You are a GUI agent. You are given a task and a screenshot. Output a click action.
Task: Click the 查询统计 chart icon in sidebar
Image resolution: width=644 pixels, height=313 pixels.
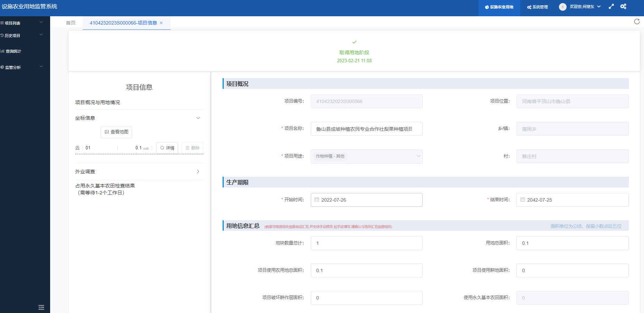pos(2,51)
